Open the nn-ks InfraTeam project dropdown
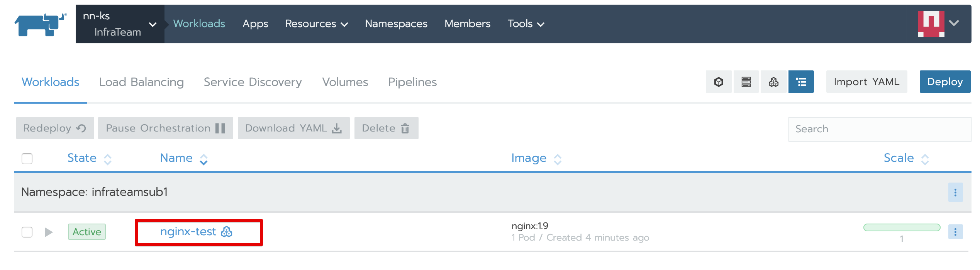 click(x=120, y=24)
